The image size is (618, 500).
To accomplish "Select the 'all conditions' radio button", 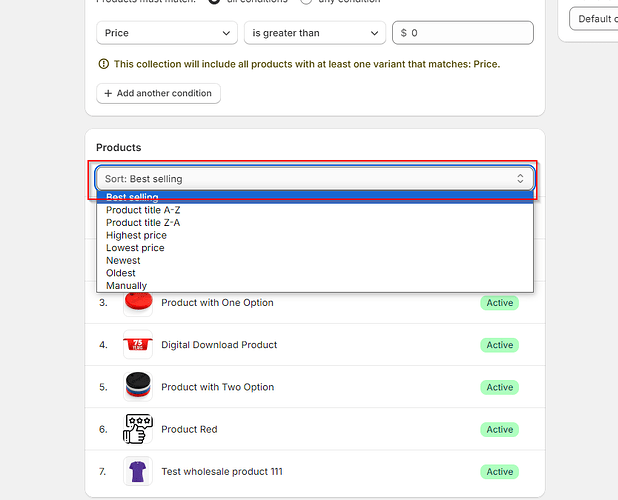I will coord(214,1).
